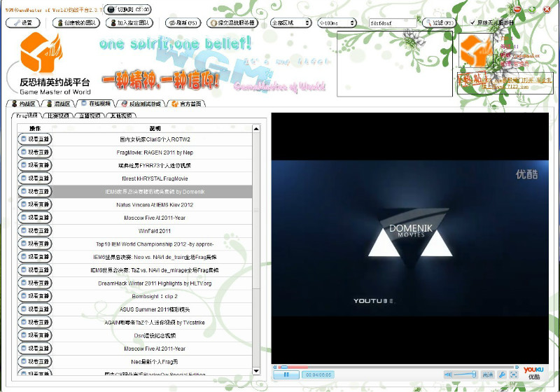Image resolution: width=560 pixels, height=392 pixels.
Task: Click the video progress seek bar
Action: (396, 367)
